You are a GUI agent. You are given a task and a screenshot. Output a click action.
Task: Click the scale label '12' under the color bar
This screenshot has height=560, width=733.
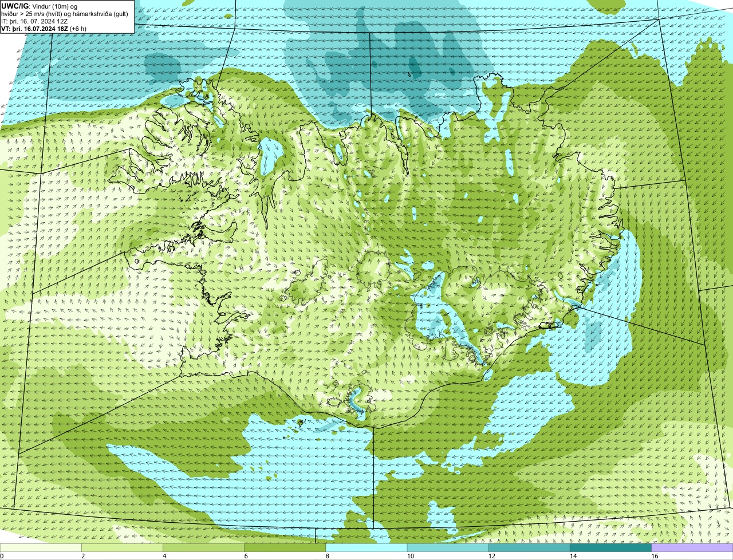(491, 556)
